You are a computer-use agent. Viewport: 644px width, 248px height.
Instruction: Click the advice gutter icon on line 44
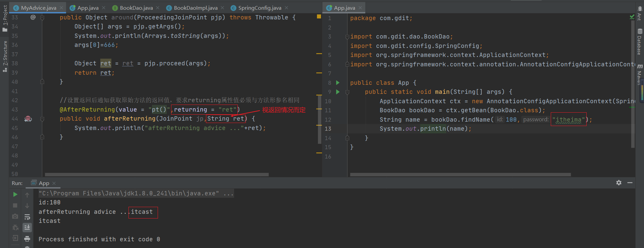tap(28, 119)
